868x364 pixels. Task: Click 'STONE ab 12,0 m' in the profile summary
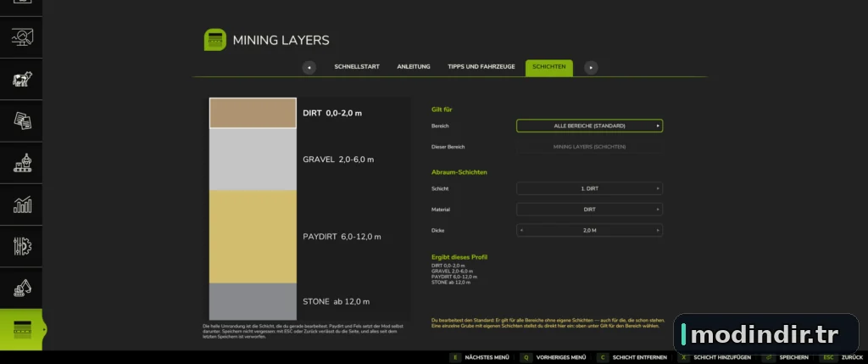tap(451, 282)
